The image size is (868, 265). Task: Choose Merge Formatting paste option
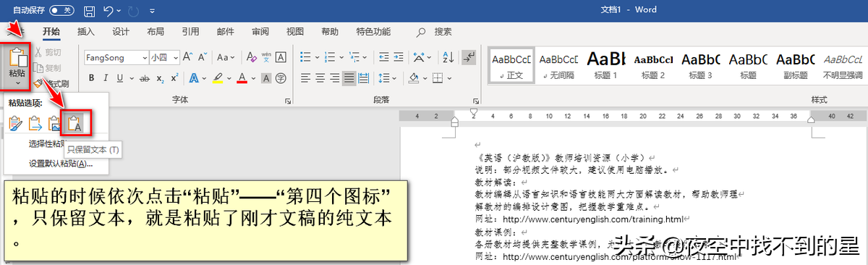click(x=35, y=124)
